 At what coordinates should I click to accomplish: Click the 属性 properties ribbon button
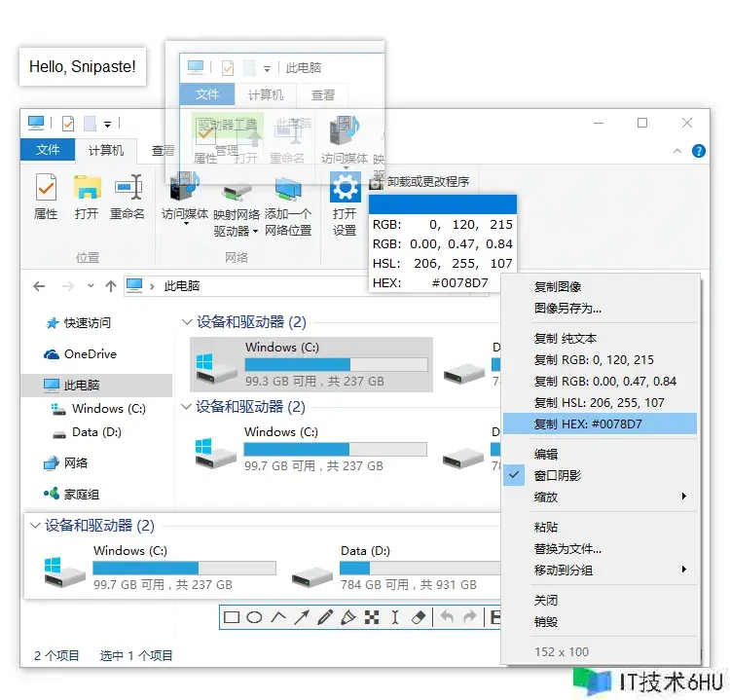[46, 198]
